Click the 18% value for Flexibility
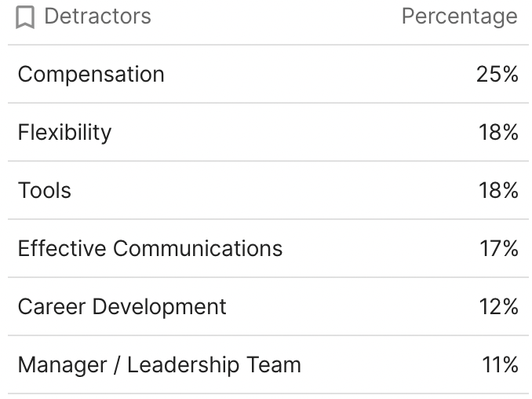The height and width of the screenshot is (399, 532). [x=498, y=133]
